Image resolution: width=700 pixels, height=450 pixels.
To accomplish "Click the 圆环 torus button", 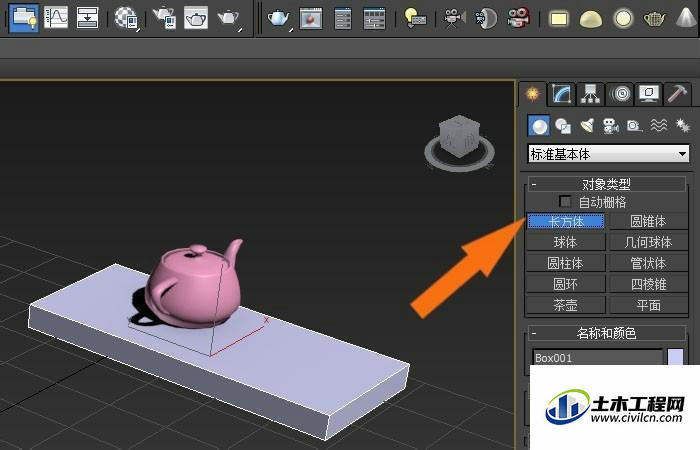I will click(x=566, y=284).
